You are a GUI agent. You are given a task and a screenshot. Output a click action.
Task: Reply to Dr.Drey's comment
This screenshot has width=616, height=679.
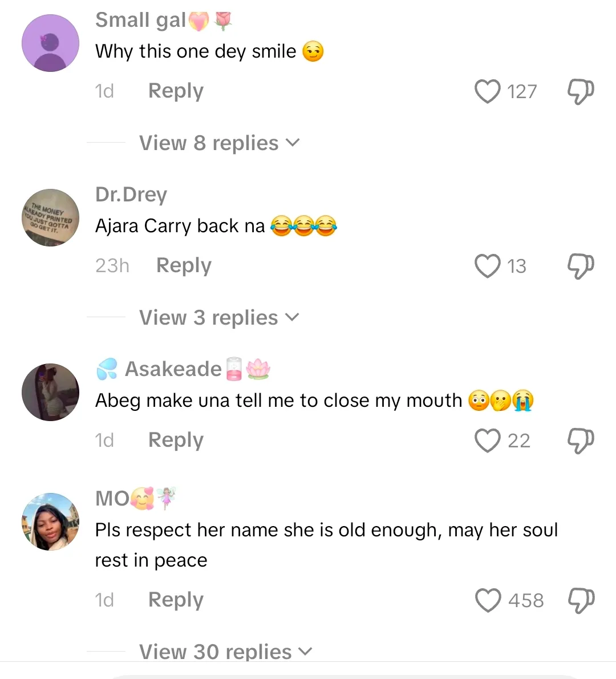click(x=184, y=266)
